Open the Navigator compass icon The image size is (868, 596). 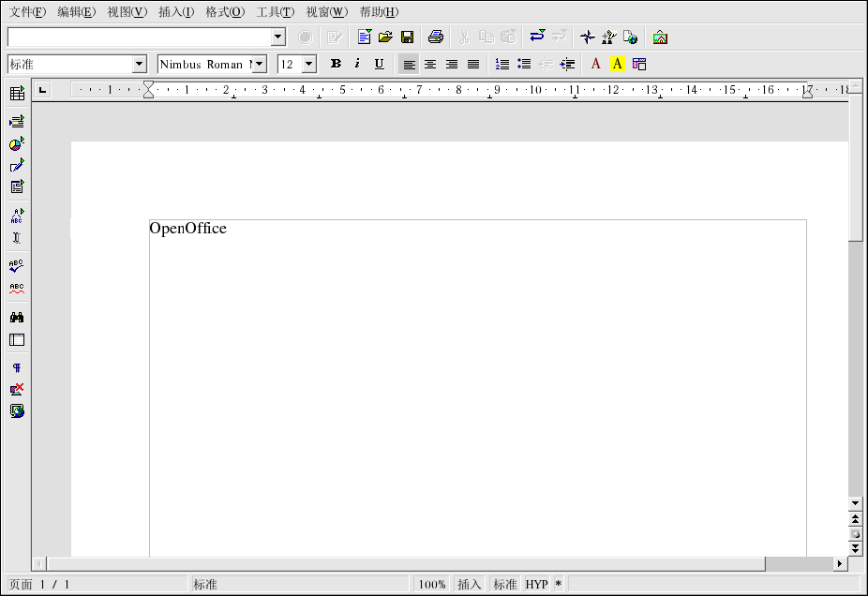587,37
